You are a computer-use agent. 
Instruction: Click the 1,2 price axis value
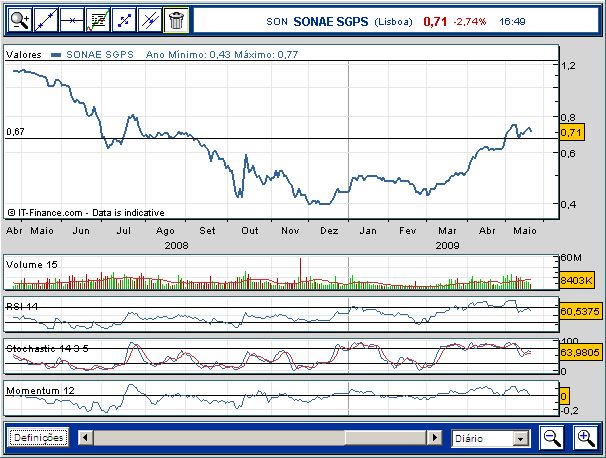568,66
